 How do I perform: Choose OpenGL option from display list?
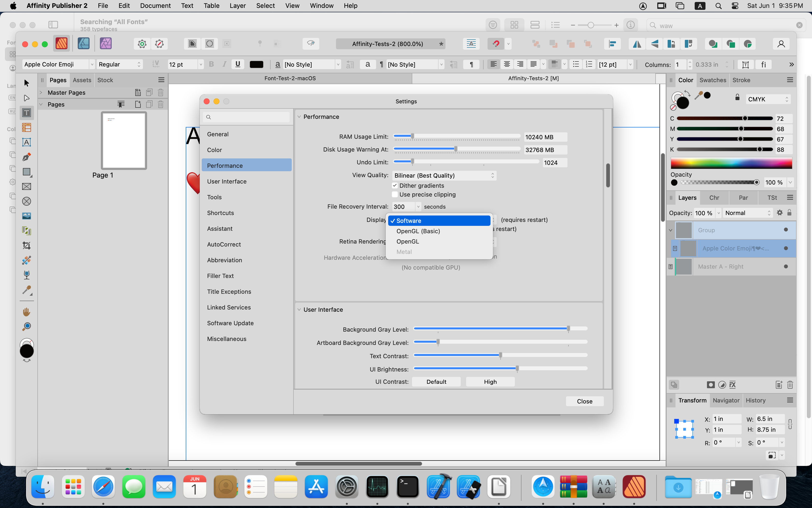click(x=439, y=242)
